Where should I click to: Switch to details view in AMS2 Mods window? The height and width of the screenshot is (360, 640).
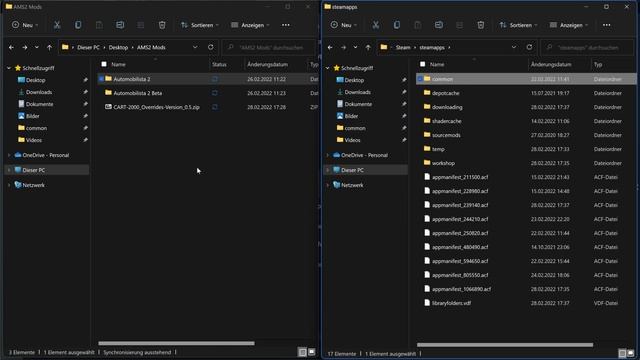(x=302, y=352)
